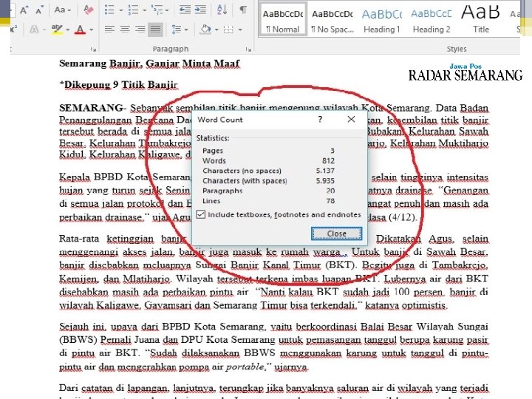Viewport: 532px width, 399px height.
Task: Open the Font dialog launcher
Action: [x=93, y=50]
